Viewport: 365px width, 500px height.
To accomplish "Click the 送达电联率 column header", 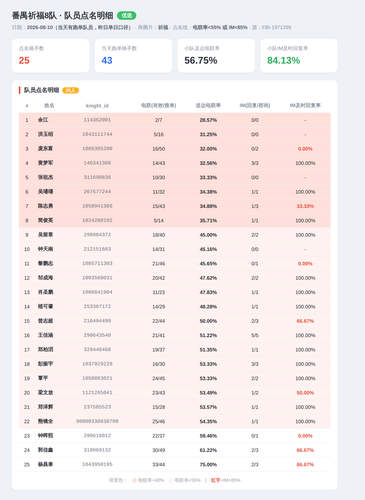I will [208, 106].
